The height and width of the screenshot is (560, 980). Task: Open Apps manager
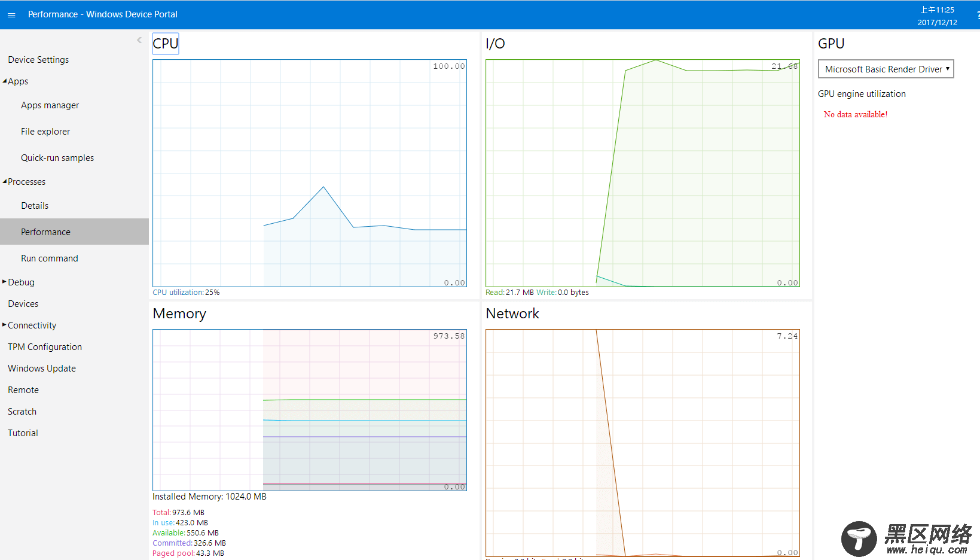click(x=50, y=105)
